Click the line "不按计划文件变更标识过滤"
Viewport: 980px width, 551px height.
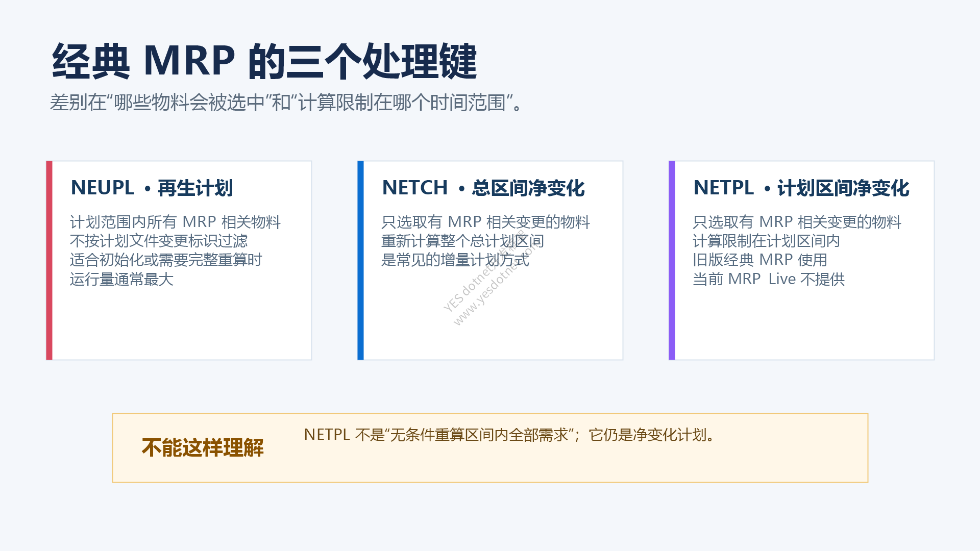(x=159, y=241)
